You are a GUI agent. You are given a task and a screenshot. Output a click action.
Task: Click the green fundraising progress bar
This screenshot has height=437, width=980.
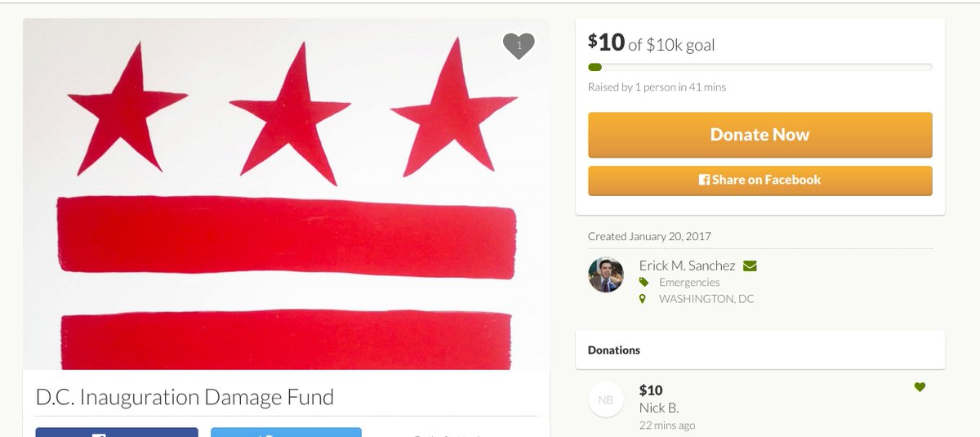[760, 67]
